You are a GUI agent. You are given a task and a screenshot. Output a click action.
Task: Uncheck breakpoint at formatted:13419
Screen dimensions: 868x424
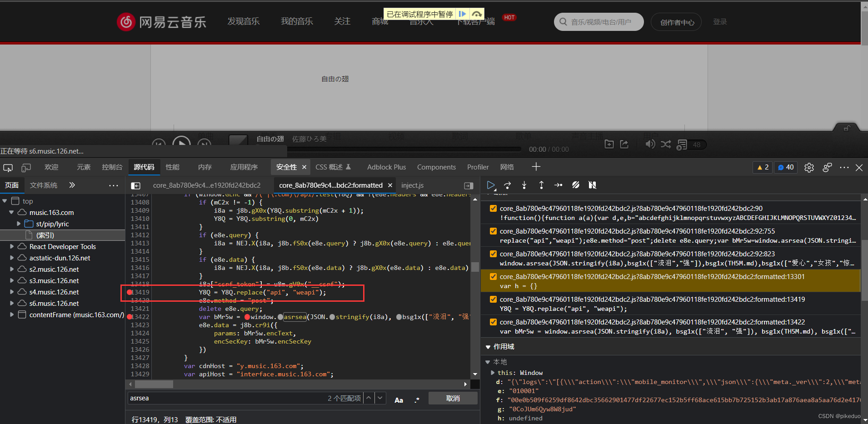[493, 299]
